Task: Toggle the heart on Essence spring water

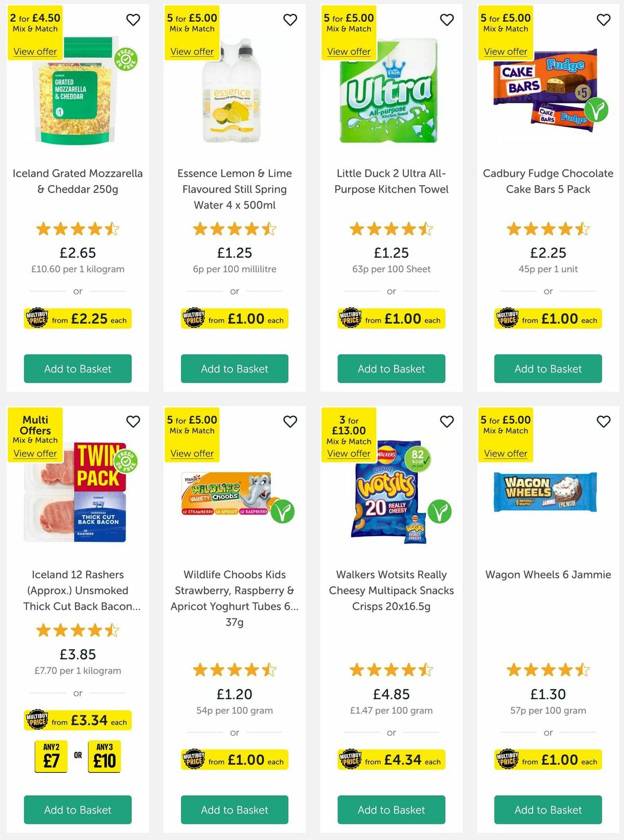Action: [290, 19]
